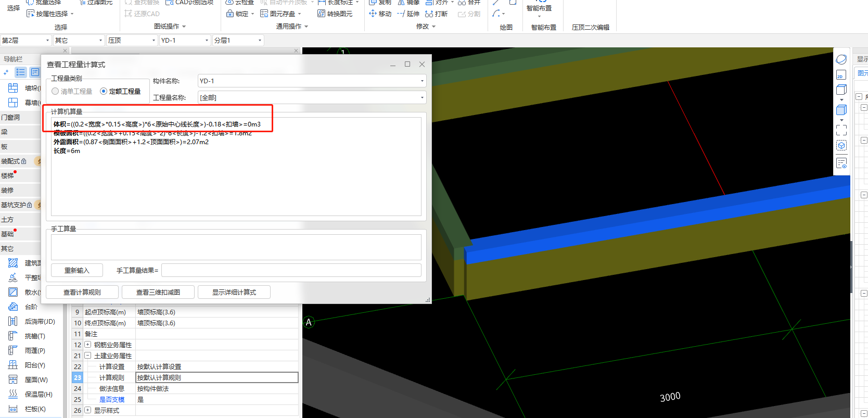Click the 平整场地 icon in navigation
Viewport: 868px width, 418px height.
pyautogui.click(x=13, y=277)
